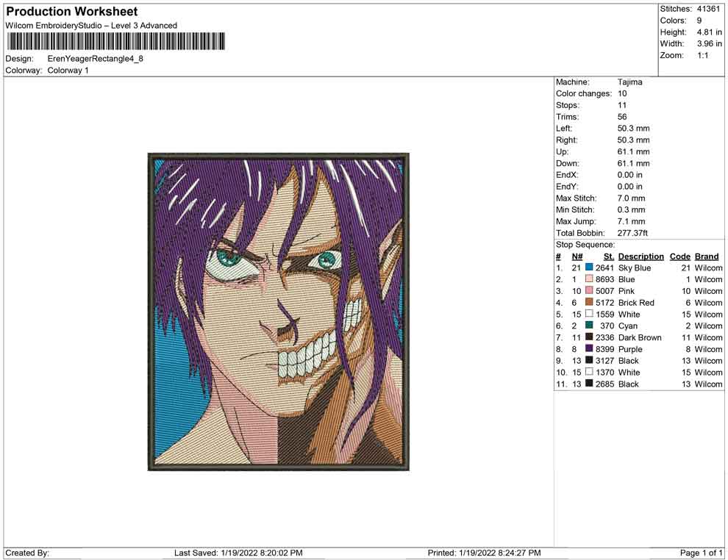This screenshot has width=728, height=560.
Task: Click the 'Stop Sequence:' label
Action: [585, 245]
